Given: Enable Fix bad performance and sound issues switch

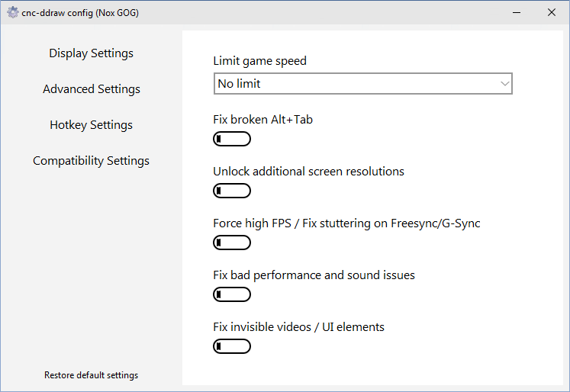Looking at the screenshot, I should pos(232,294).
